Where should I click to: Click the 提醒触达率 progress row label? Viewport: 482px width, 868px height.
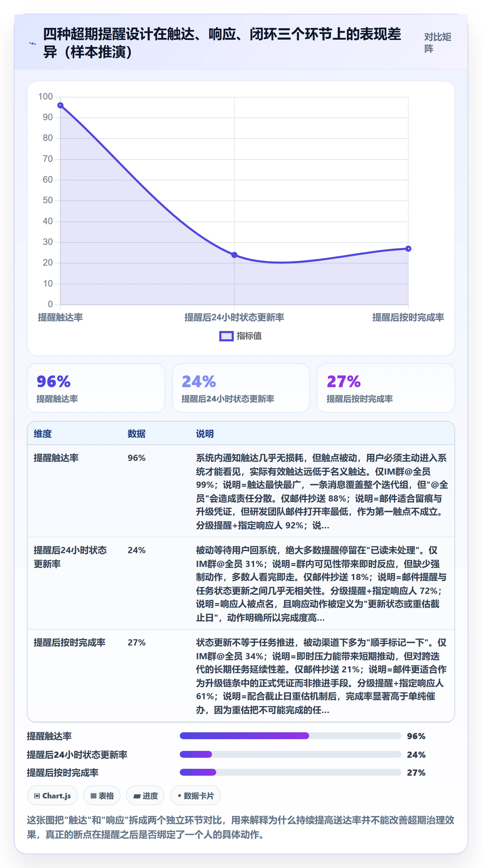49,736
